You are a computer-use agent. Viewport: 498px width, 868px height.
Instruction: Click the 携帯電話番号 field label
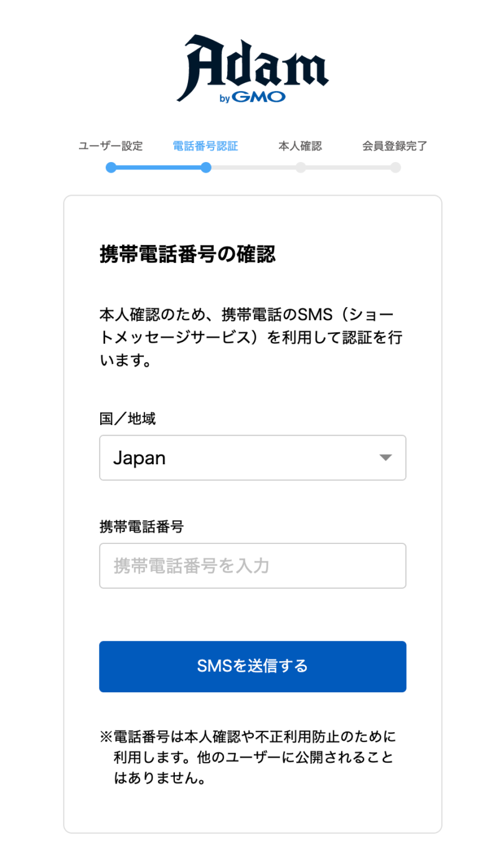(x=141, y=527)
